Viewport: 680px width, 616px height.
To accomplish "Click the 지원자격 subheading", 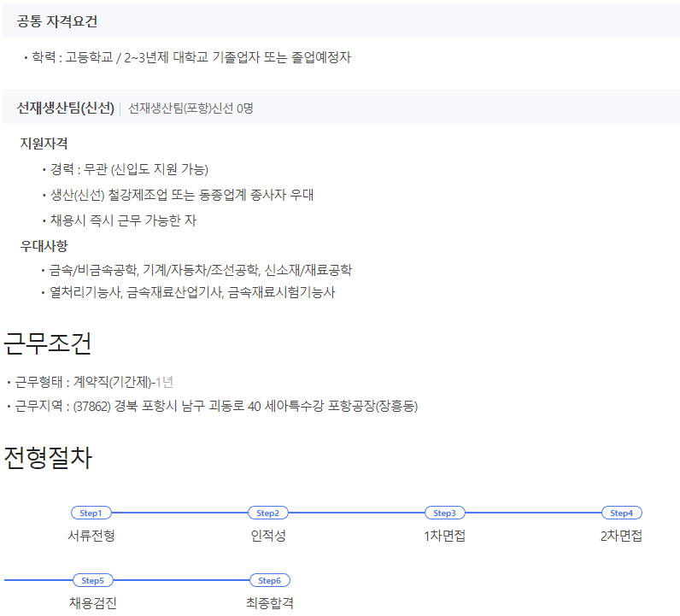I will click(x=44, y=144).
